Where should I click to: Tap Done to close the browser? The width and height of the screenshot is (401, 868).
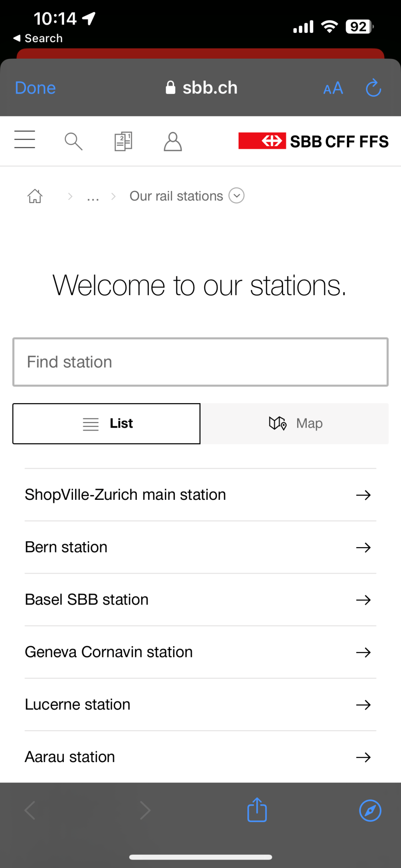click(x=35, y=88)
